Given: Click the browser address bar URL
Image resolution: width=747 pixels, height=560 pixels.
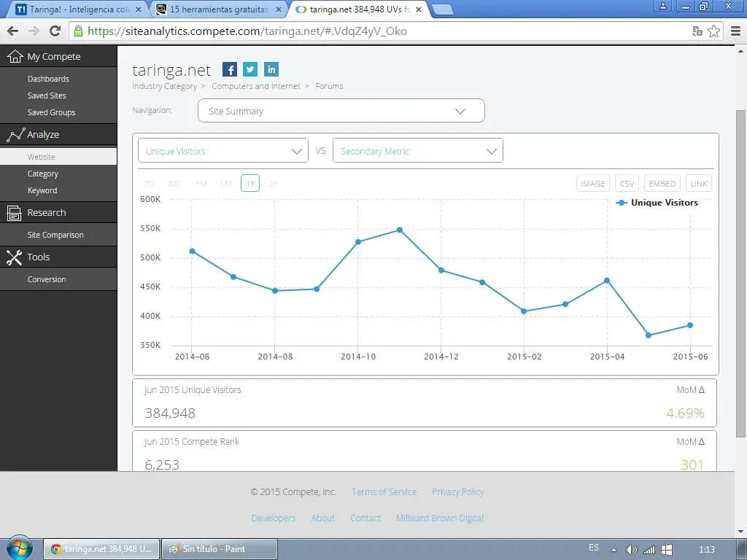Looking at the screenshot, I should click(x=247, y=31).
